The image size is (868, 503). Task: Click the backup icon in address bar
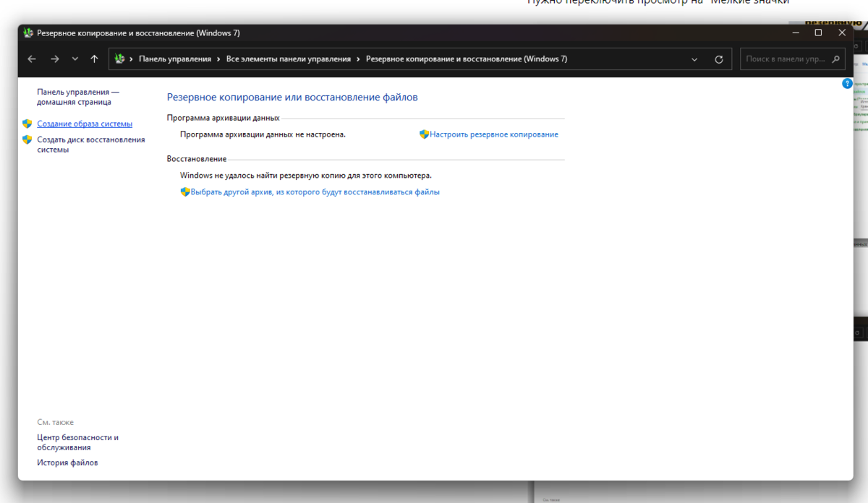pyautogui.click(x=120, y=59)
